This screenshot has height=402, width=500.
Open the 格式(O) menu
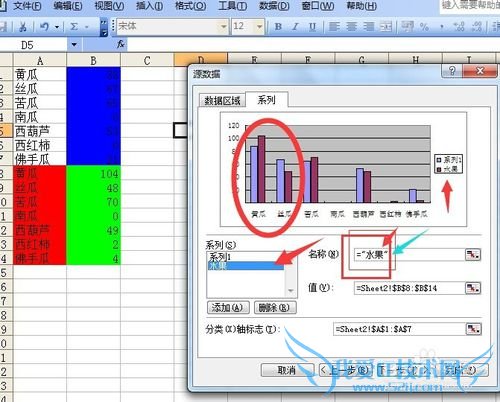click(190, 6)
